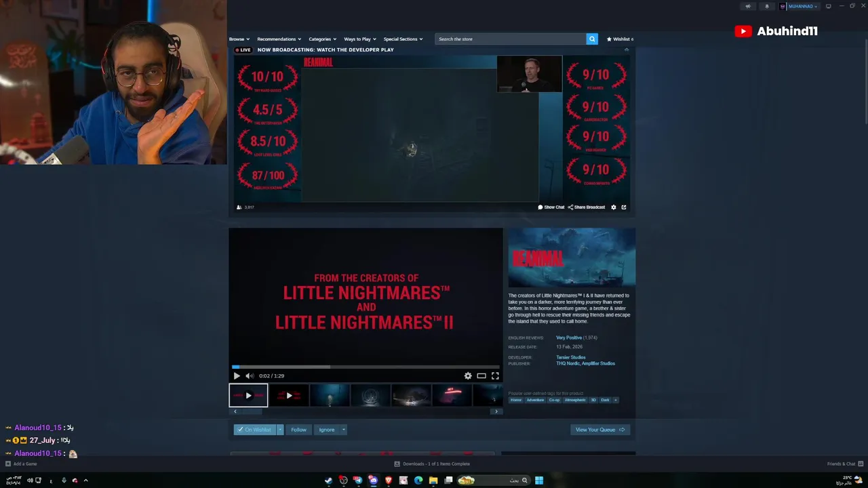Switch trailer to theater mode
The height and width of the screenshot is (488, 868).
point(481,375)
